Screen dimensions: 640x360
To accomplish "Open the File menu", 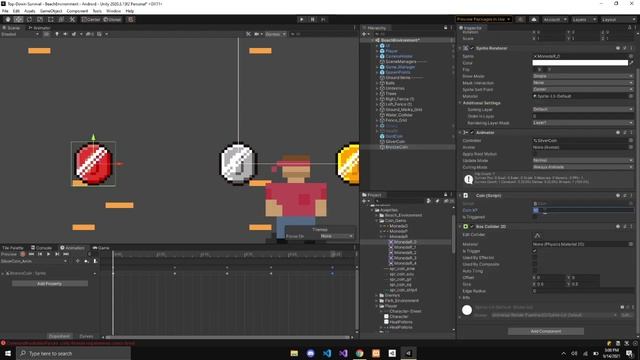I will [5, 11].
